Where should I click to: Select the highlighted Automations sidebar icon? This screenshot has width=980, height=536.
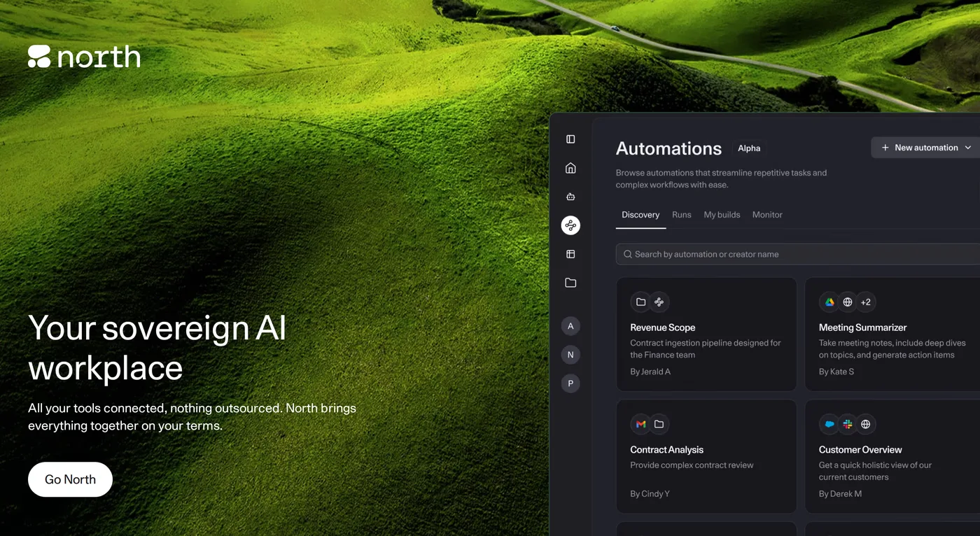570,225
